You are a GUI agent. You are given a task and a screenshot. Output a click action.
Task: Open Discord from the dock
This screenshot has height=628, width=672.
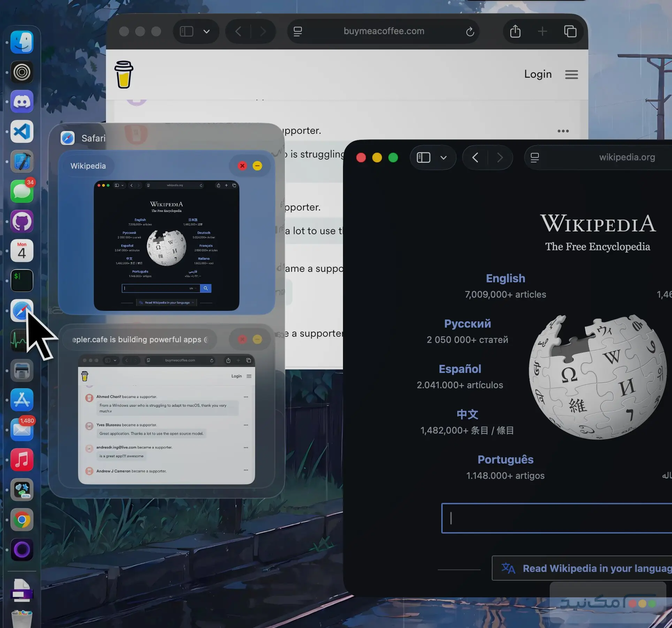22,102
